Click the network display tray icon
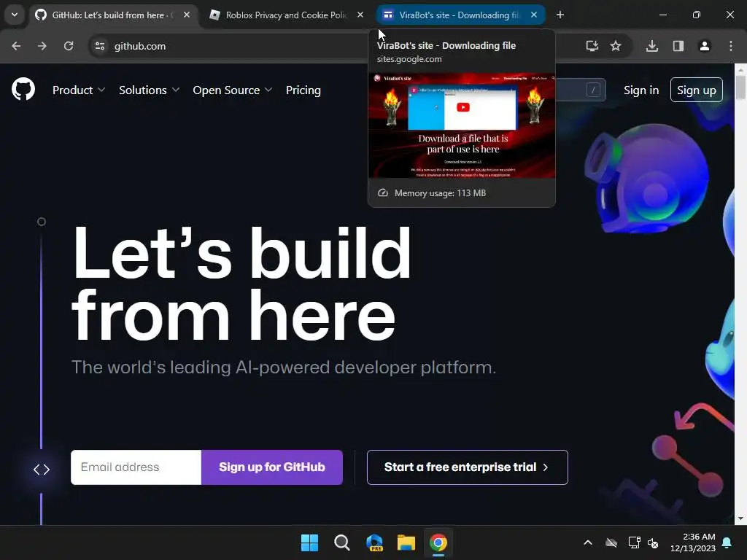Image resolution: width=747 pixels, height=560 pixels. tap(634, 542)
